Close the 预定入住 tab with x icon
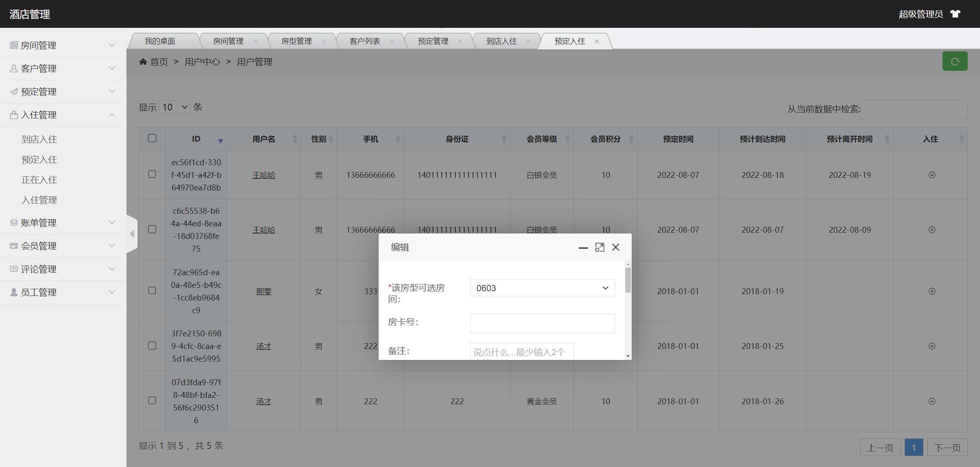Screen dimensions: 980x467 click(597, 41)
